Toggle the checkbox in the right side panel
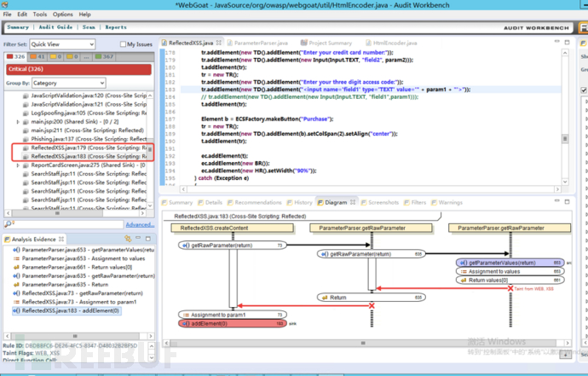The height and width of the screenshot is (376, 588). click(x=583, y=90)
